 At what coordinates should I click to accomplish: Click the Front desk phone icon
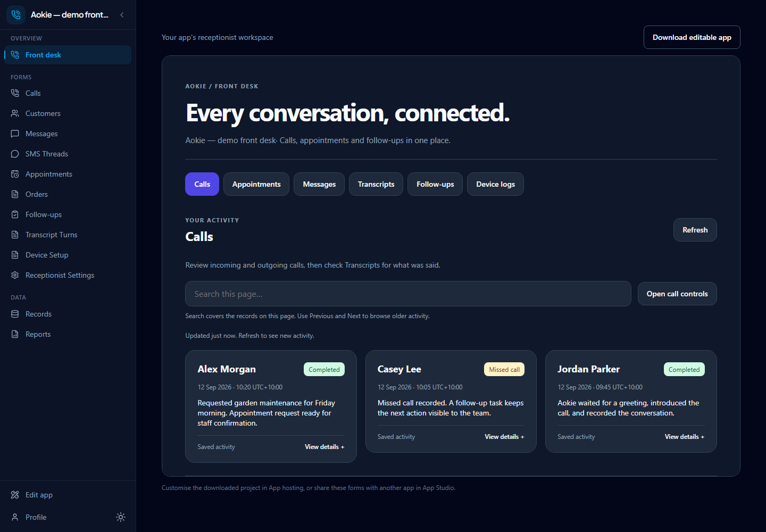15,55
